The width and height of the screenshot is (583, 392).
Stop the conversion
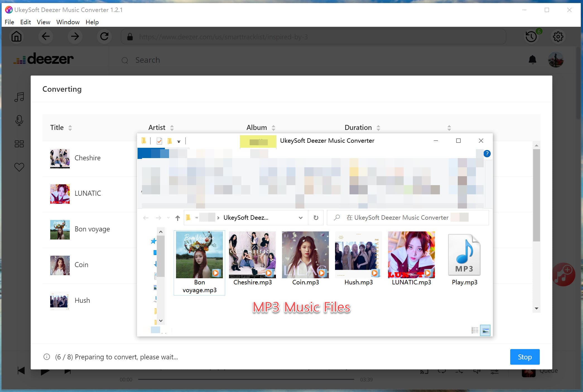pos(525,357)
